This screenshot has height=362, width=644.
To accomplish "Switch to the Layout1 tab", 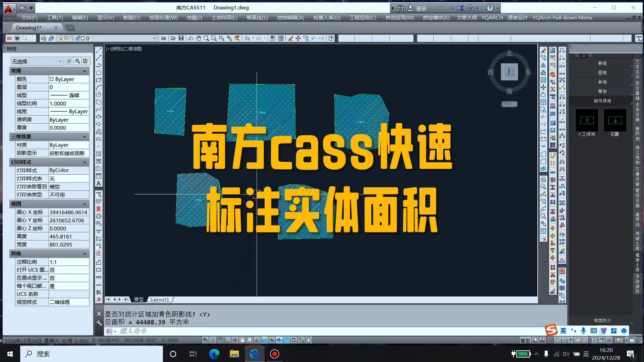I will click(x=159, y=299).
